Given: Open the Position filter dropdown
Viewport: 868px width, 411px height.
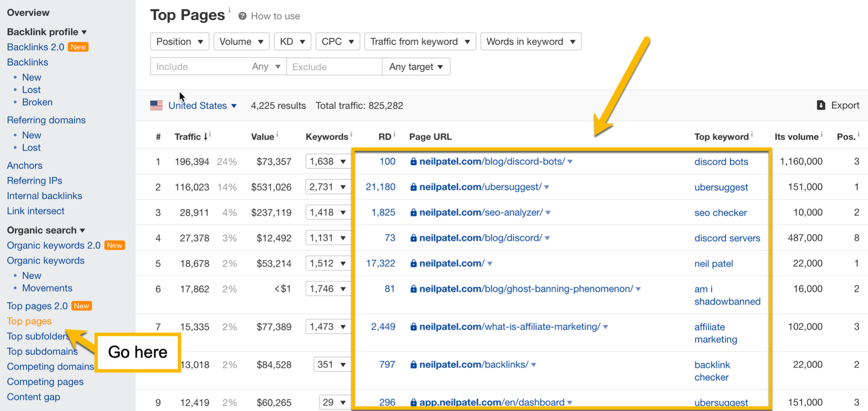Looking at the screenshot, I should click(180, 42).
